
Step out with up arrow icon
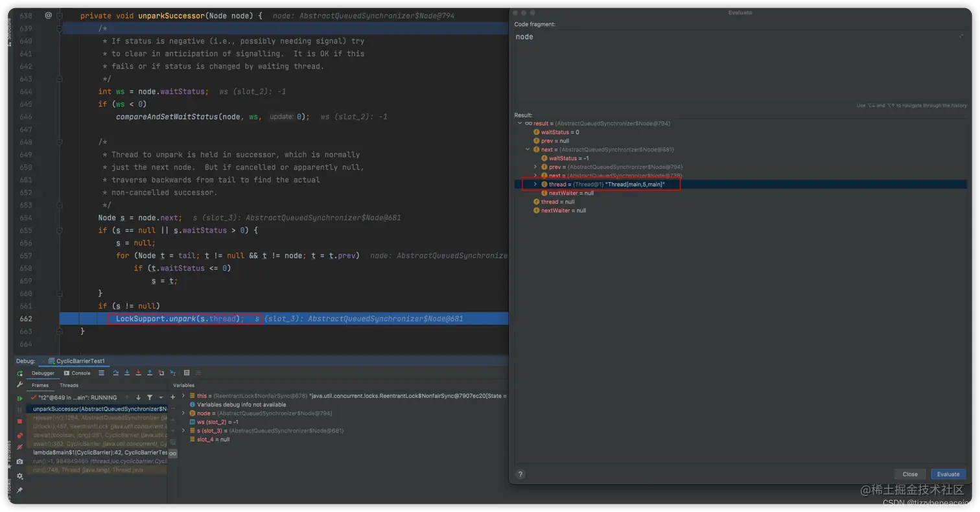coord(150,373)
